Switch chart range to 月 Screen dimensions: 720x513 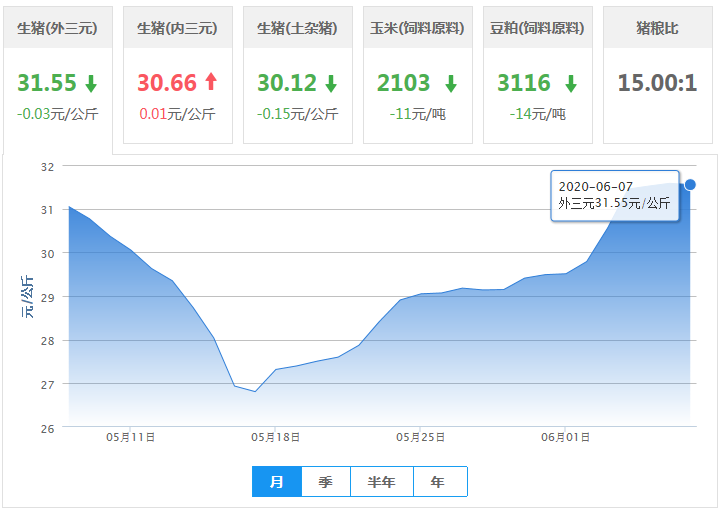click(x=277, y=482)
